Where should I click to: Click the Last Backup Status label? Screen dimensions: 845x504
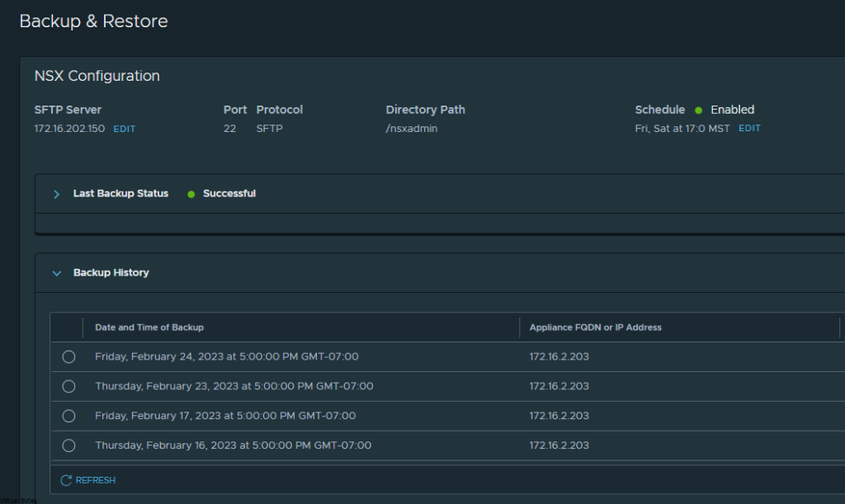click(x=120, y=193)
